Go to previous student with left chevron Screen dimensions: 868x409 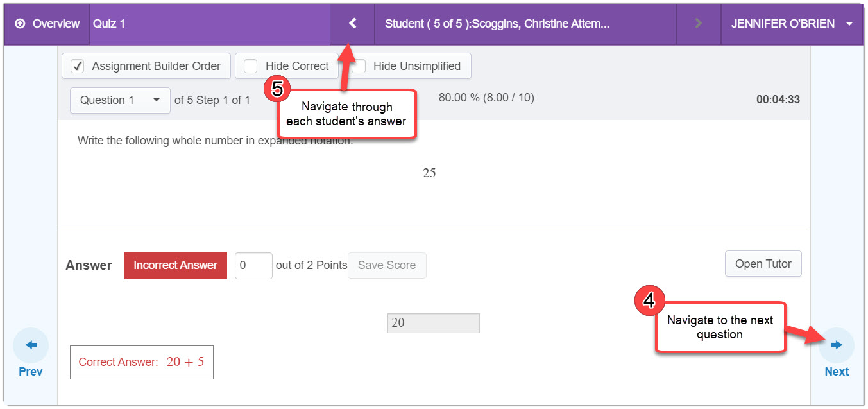point(352,24)
